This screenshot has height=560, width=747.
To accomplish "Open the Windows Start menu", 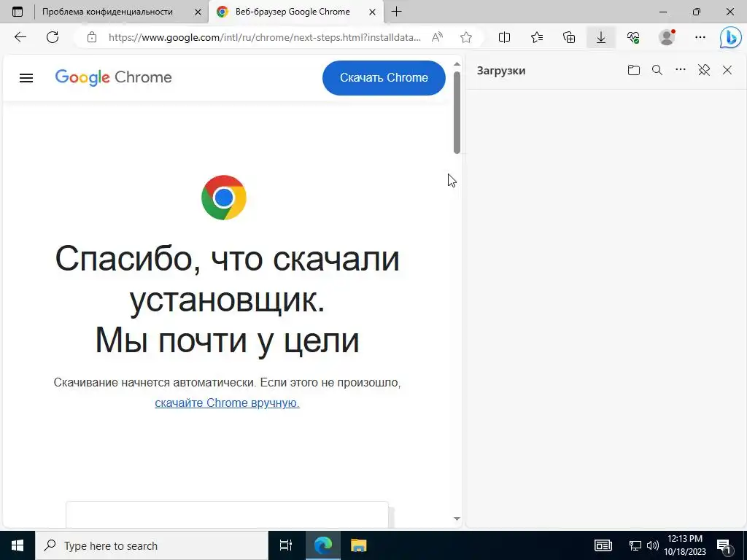I will click(18, 545).
